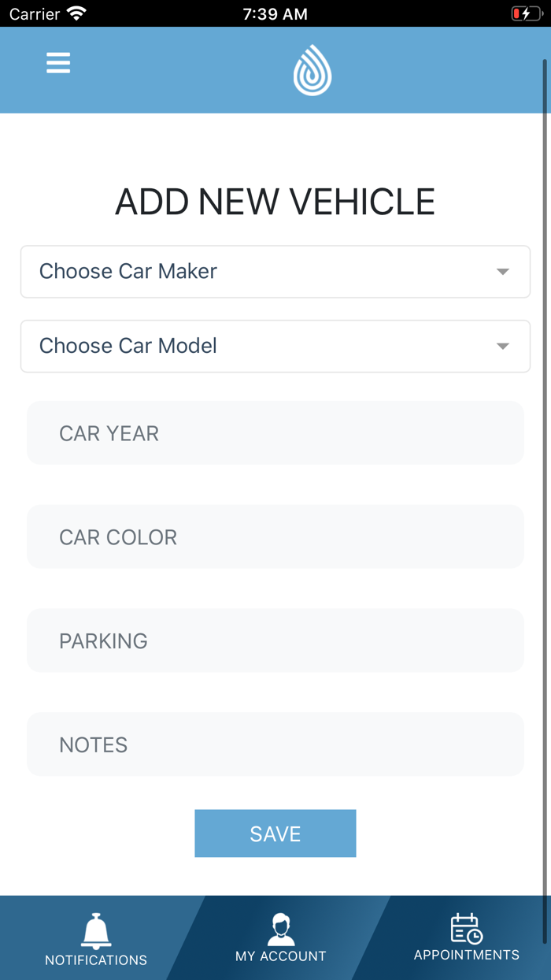The height and width of the screenshot is (980, 551).
Task: Focus the CAR COLOR input field
Action: coord(275,537)
